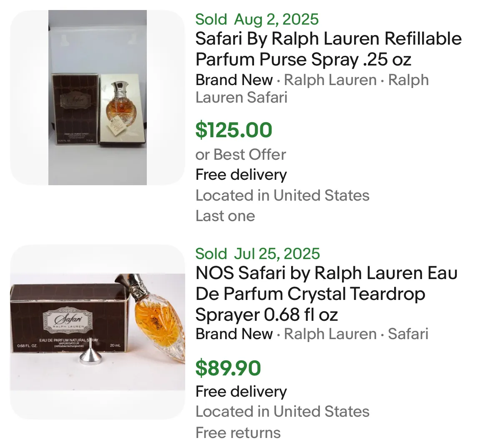Image resolution: width=488 pixels, height=448 pixels.
Task: Select the $125.00 sold price
Action: pos(234,130)
